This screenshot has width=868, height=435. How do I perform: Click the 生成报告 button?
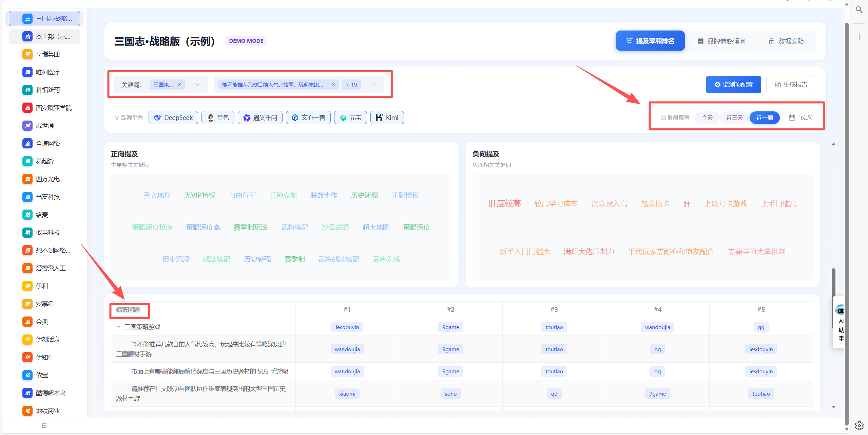pyautogui.click(x=791, y=85)
